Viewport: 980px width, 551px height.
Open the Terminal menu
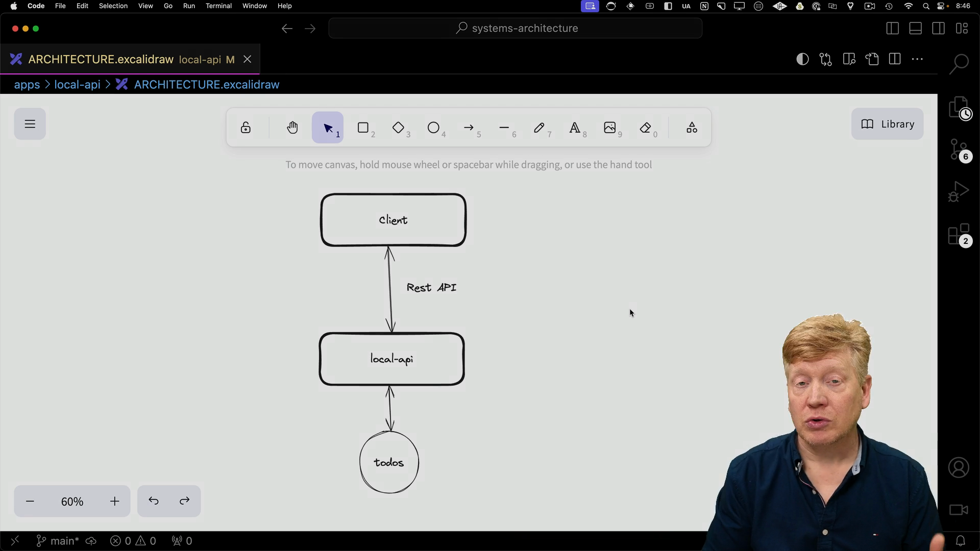pos(218,6)
